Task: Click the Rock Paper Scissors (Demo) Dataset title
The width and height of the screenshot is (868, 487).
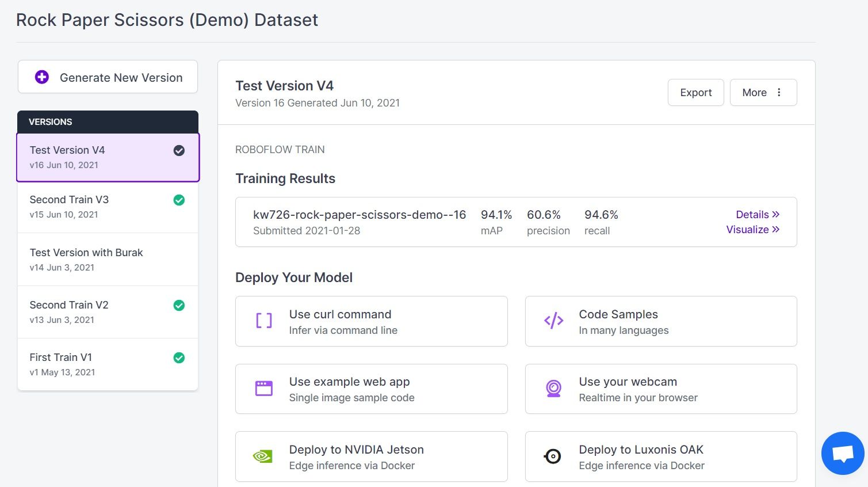Action: pyautogui.click(x=167, y=20)
